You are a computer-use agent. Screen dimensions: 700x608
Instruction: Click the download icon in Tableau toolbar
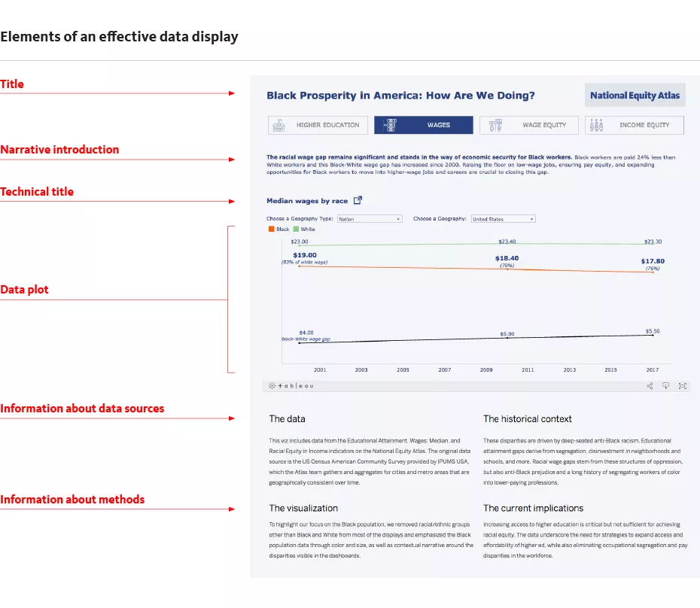coord(665,385)
